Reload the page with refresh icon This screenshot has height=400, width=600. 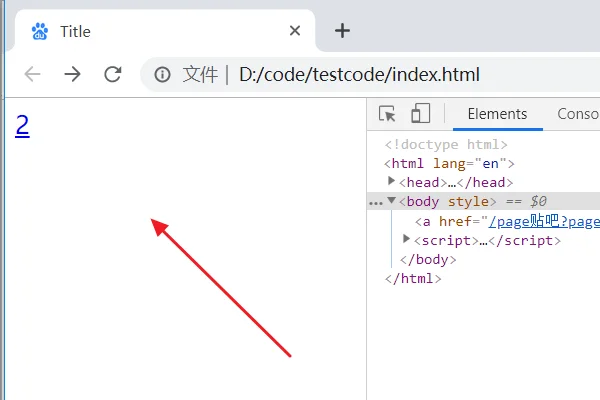coord(113,74)
